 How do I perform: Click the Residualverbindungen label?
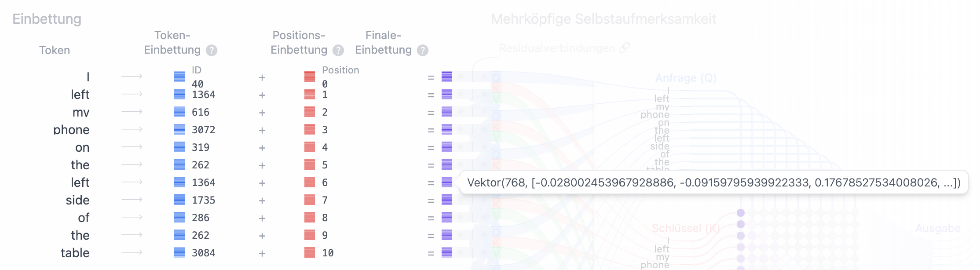[x=556, y=48]
